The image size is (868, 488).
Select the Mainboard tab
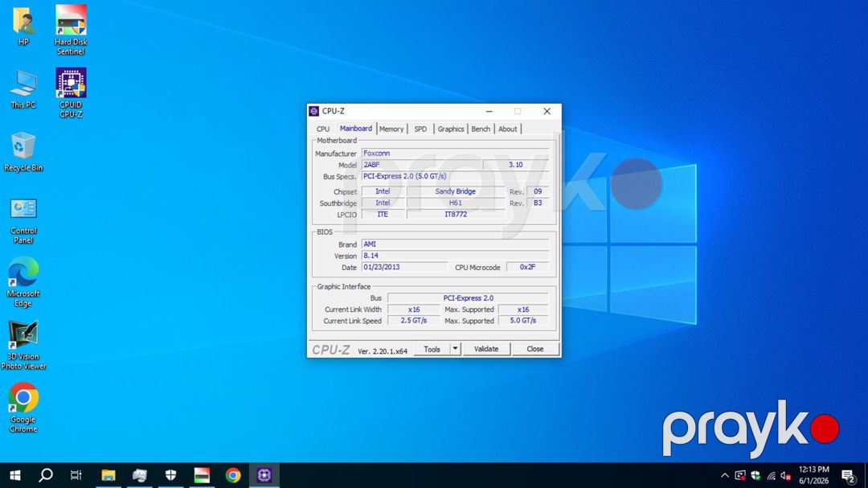pos(356,129)
